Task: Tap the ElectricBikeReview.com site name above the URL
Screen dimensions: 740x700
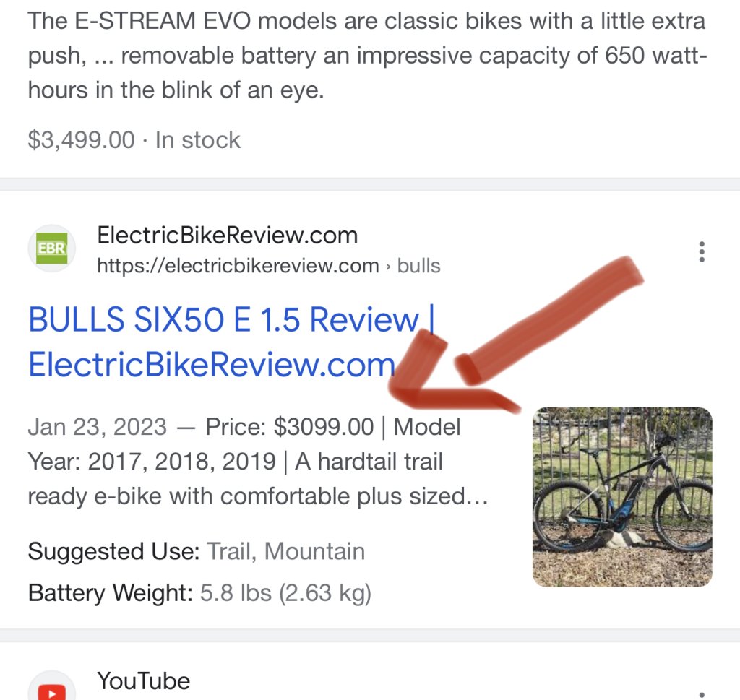Action: [227, 235]
